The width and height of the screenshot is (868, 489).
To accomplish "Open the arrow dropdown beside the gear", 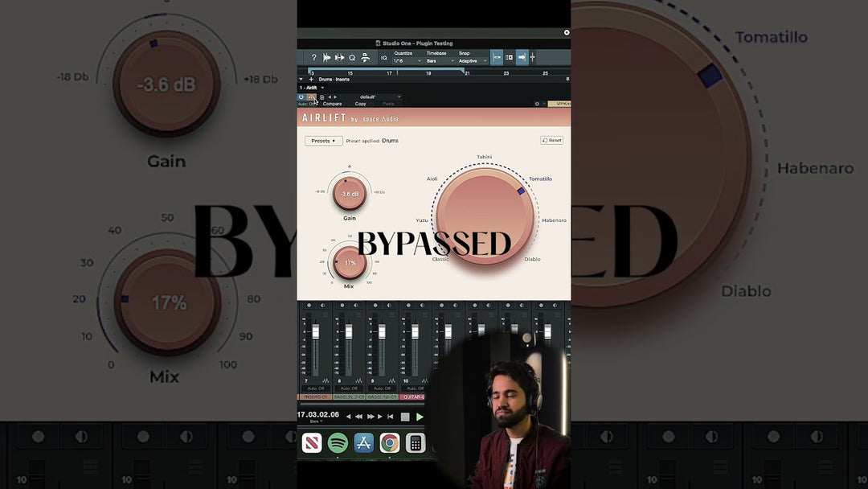I will [544, 104].
